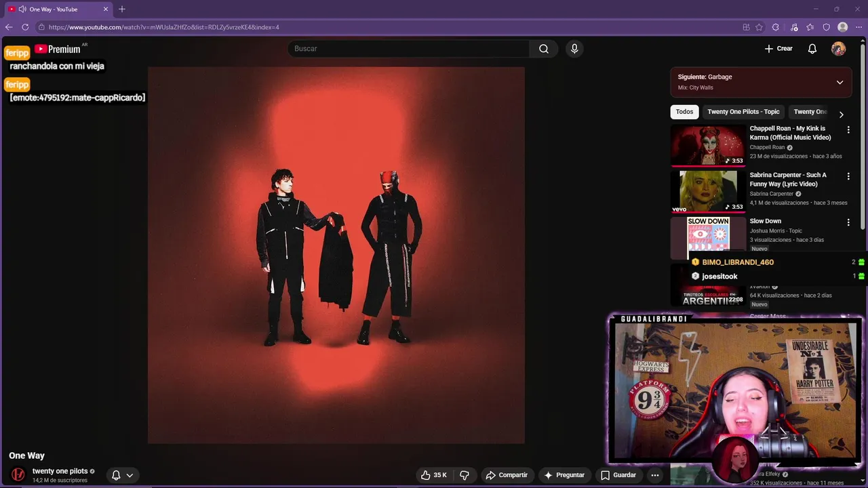Open options menu for Slow Down video
The image size is (868, 488).
(x=848, y=222)
